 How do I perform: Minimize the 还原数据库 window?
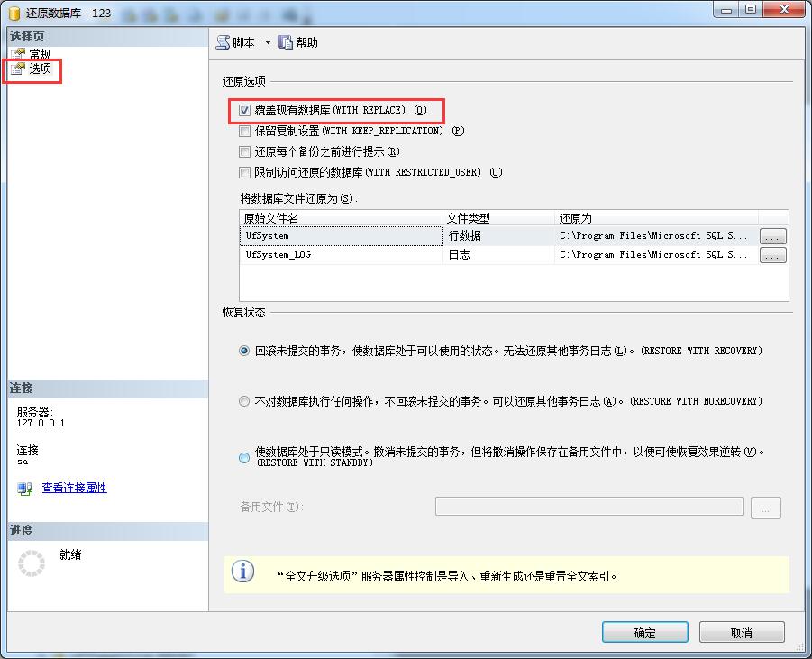[x=726, y=9]
